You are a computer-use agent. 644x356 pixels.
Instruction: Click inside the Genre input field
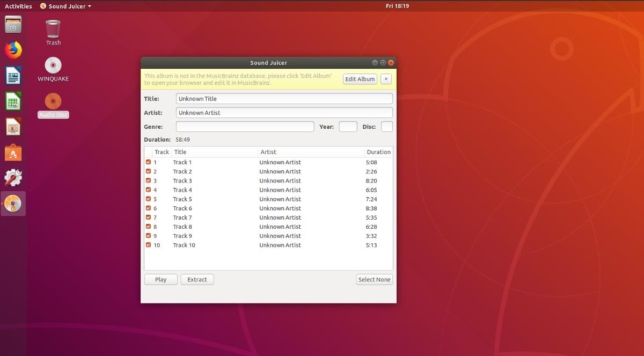click(245, 126)
